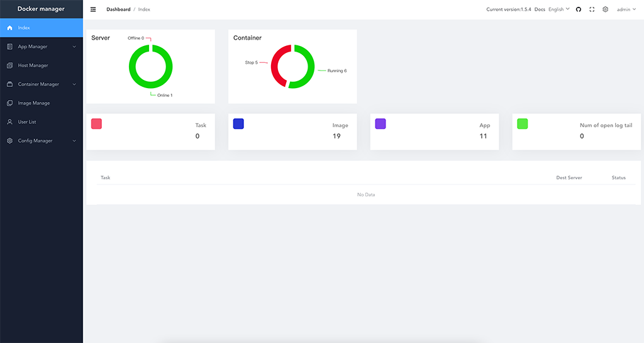Click the blue Image card icon
The height and width of the screenshot is (343, 644).
(x=238, y=123)
